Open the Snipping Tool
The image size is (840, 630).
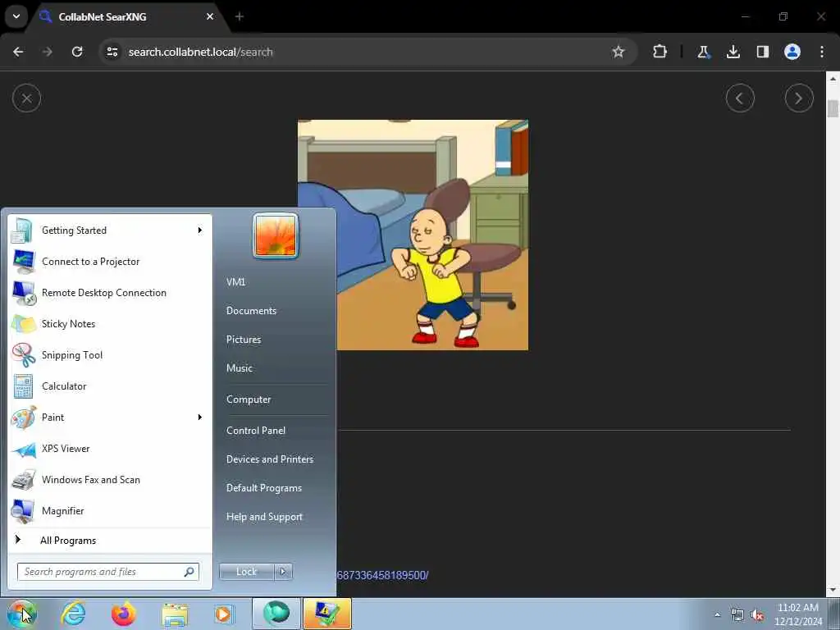click(x=110, y=354)
